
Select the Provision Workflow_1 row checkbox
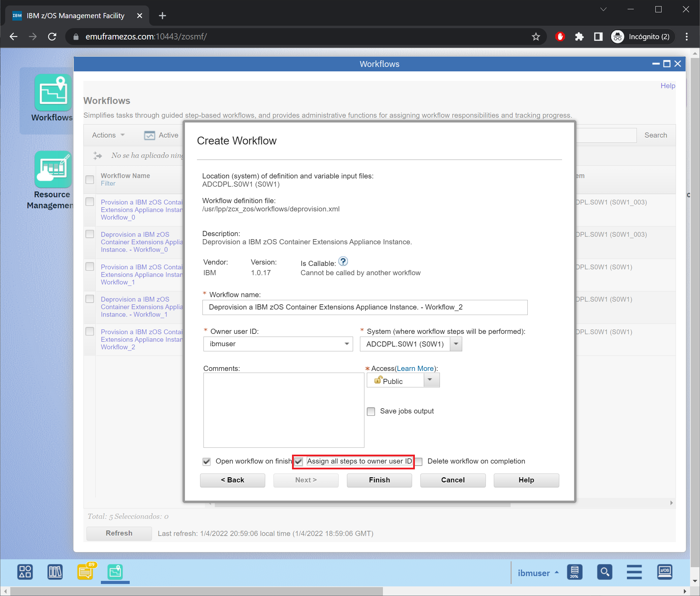tap(90, 267)
